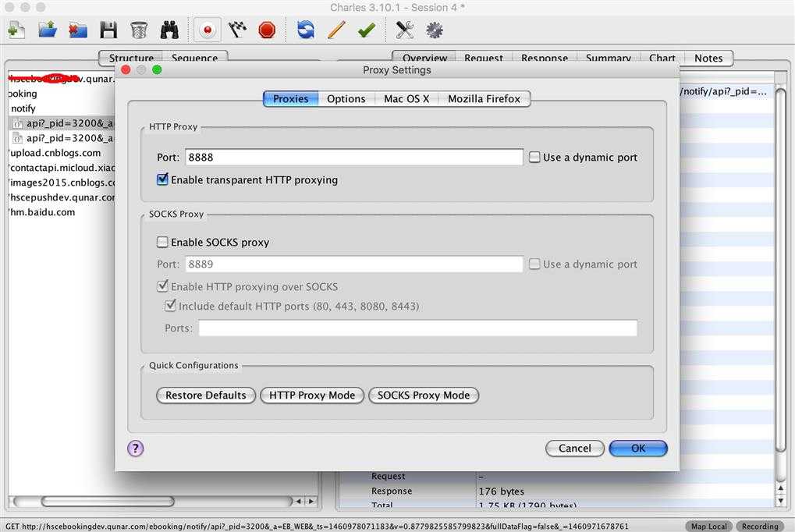Click the down arrow of the overview panel scrollbar
The height and width of the screenshot is (532, 795).
click(781, 501)
